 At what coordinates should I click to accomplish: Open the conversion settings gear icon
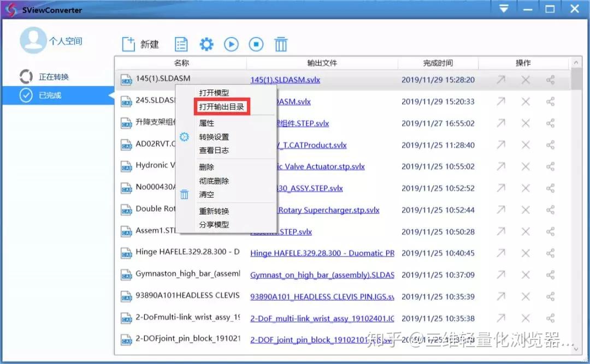[206, 44]
